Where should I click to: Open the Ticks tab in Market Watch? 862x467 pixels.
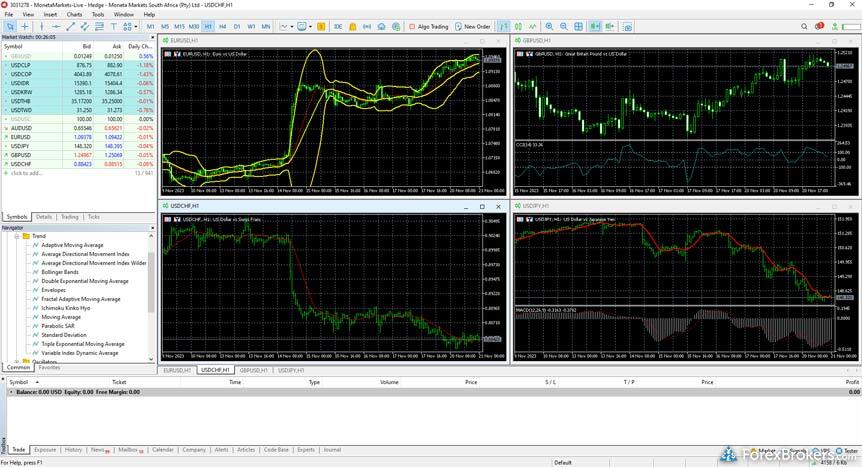[x=93, y=217]
